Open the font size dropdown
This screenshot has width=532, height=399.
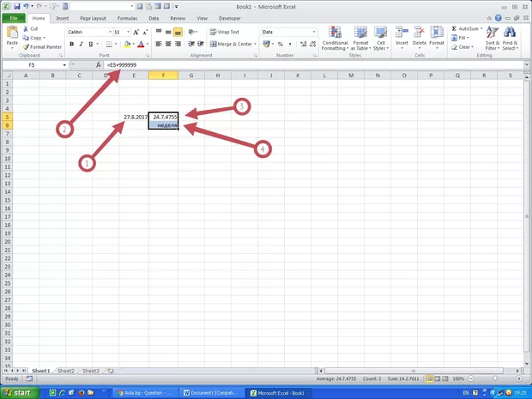[128, 32]
